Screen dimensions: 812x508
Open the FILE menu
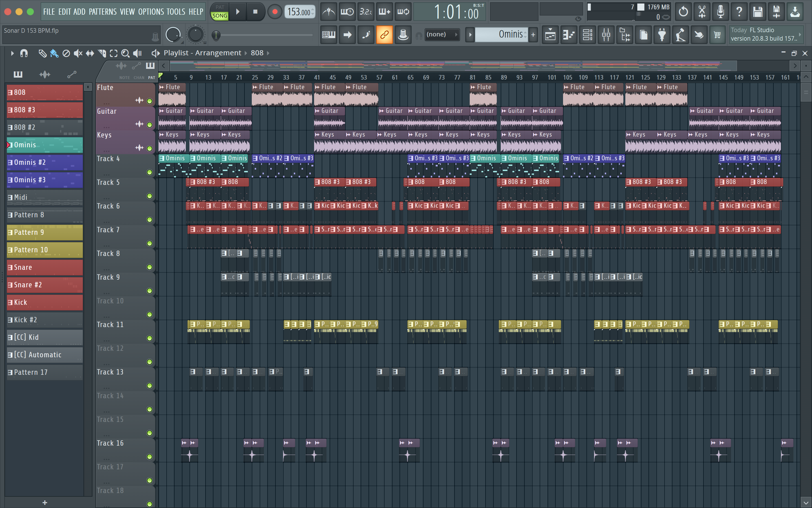point(49,12)
